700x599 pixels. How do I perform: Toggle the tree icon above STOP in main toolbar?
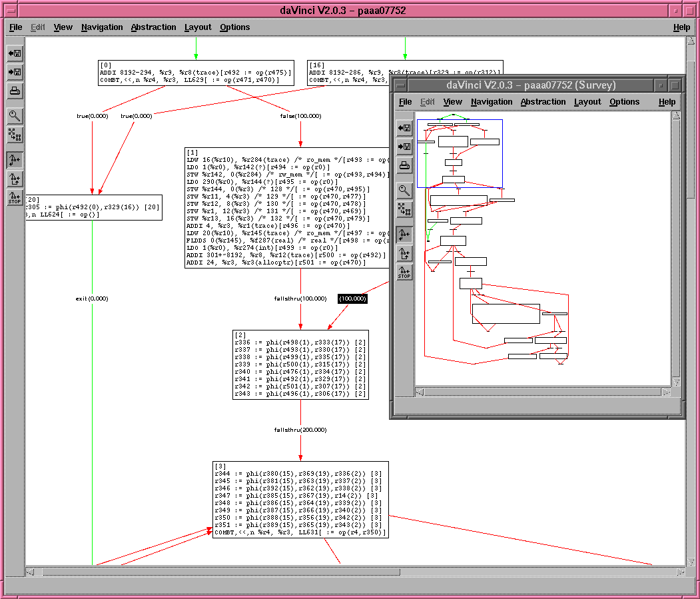tap(15, 179)
